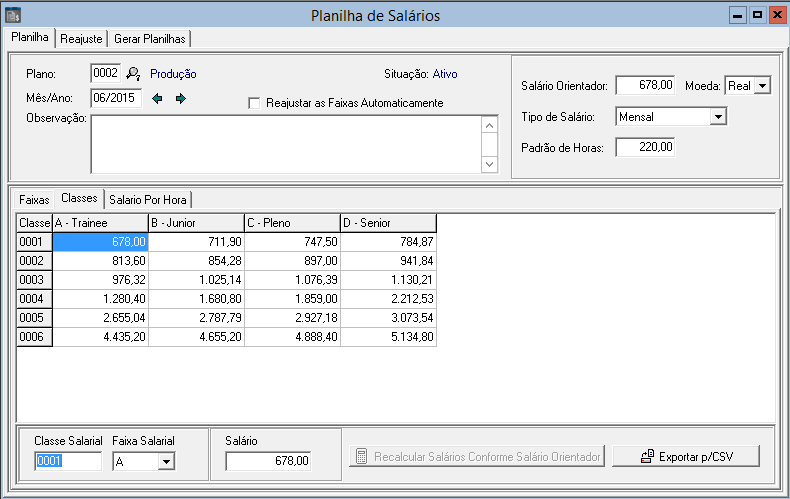
Task: Expand the Tipo de Salário combo box
Action: click(717, 117)
